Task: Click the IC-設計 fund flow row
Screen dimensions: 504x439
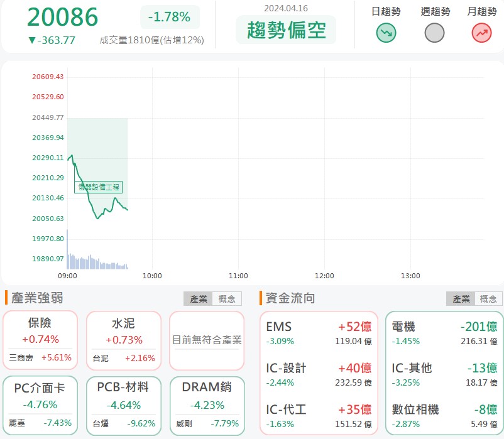Action: click(319, 375)
